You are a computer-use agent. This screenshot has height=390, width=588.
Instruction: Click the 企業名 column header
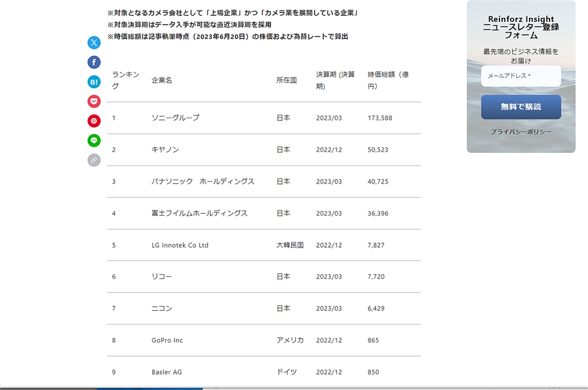pyautogui.click(x=161, y=80)
